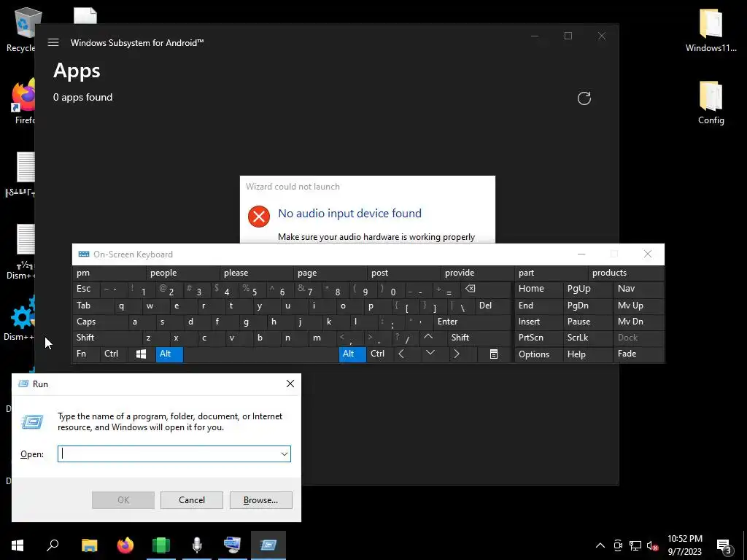Choose the 'provide' text suggestion
The height and width of the screenshot is (560, 747).
coord(477,273)
